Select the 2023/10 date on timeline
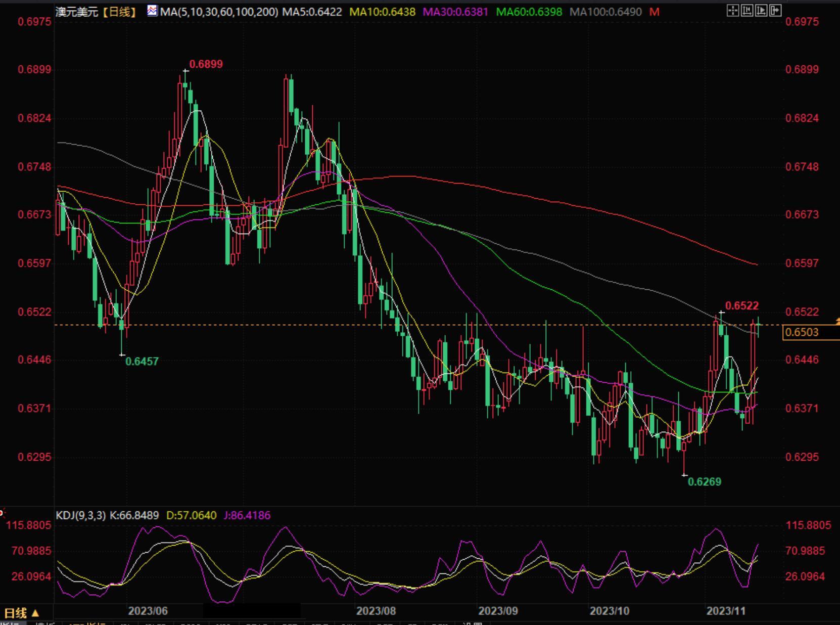 point(610,611)
